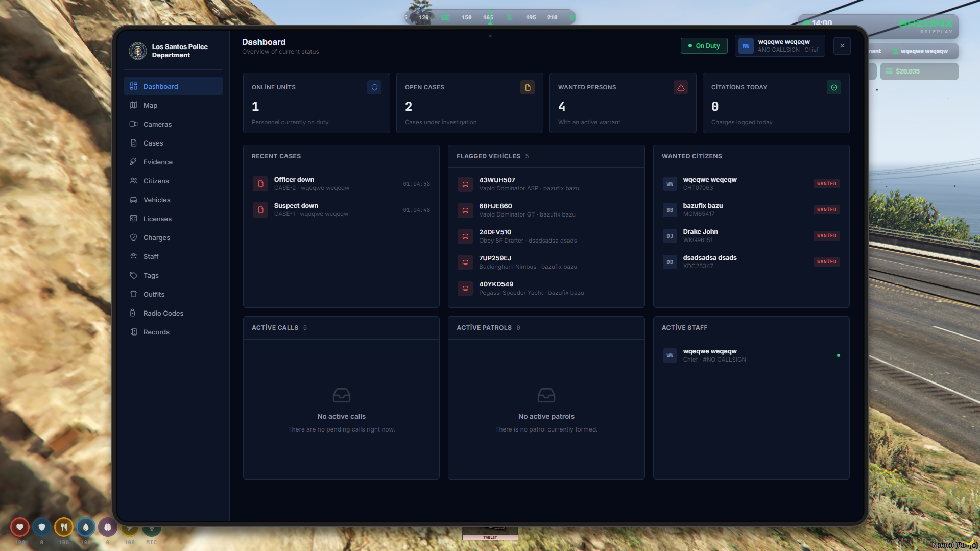Click the Online Units shield icon

pos(374,87)
